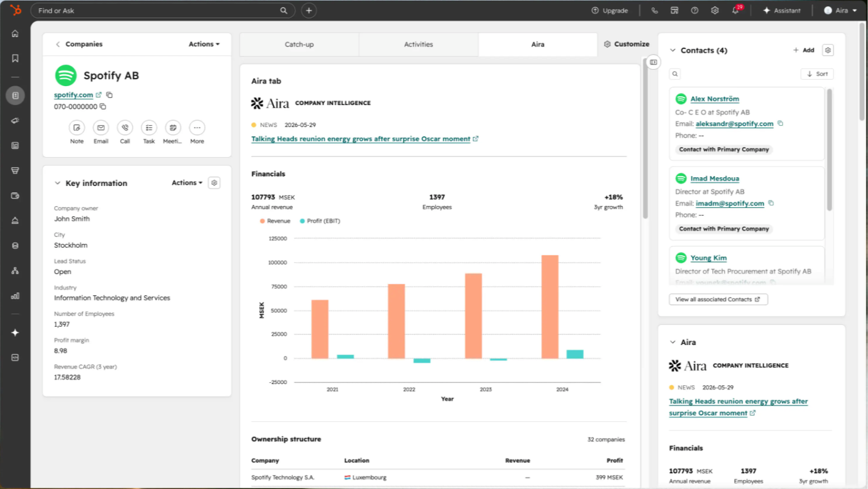Viewport: 868px width, 489px height.
Task: Switch to the Catch-up tab
Action: click(x=299, y=45)
